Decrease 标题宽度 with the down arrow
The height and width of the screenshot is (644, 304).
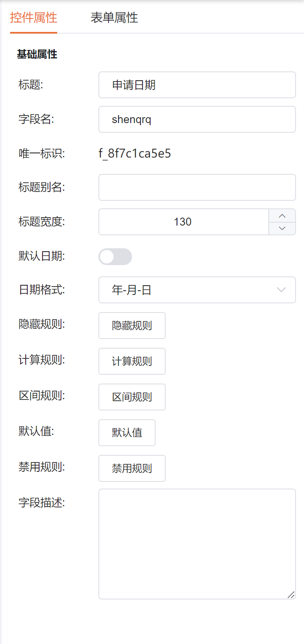pyautogui.click(x=282, y=228)
